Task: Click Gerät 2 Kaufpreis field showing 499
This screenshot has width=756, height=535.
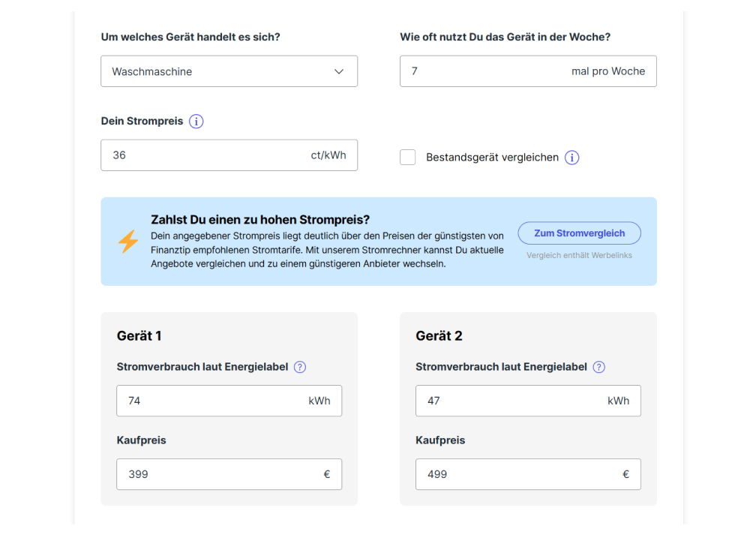Action: (528, 474)
